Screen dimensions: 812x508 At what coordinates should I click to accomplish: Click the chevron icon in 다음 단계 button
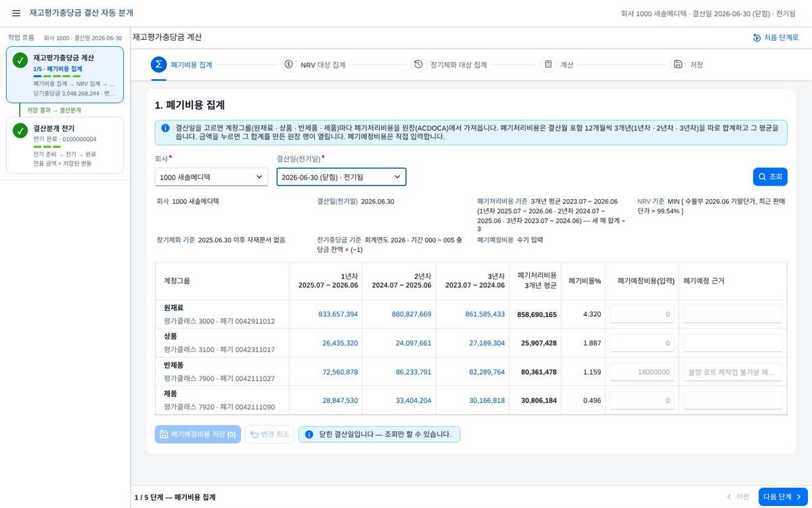[798, 496]
